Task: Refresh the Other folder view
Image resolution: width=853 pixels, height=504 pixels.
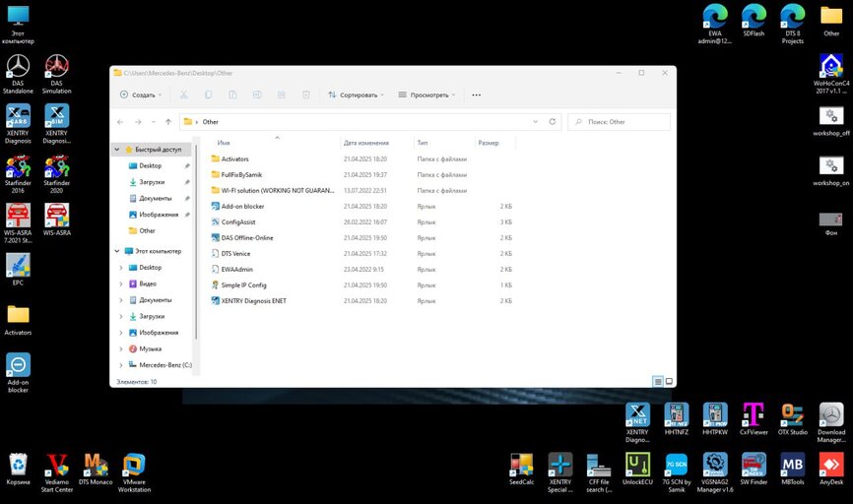Action: 552,122
